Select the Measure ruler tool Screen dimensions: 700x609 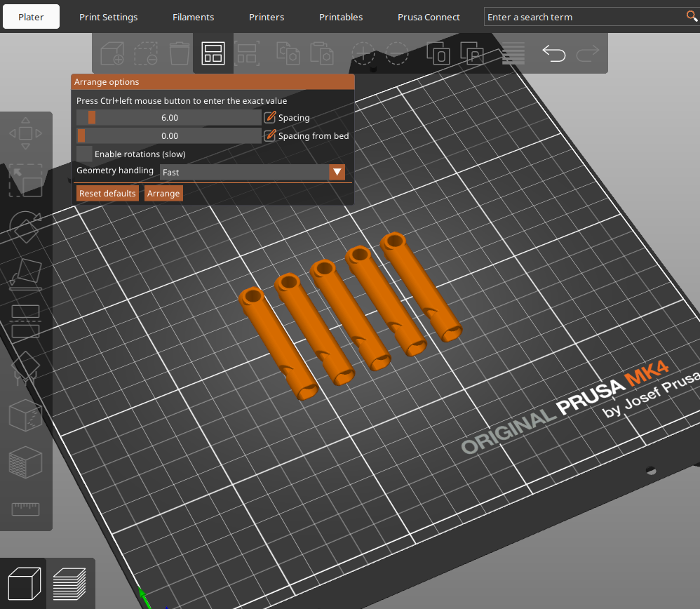pyautogui.click(x=25, y=509)
